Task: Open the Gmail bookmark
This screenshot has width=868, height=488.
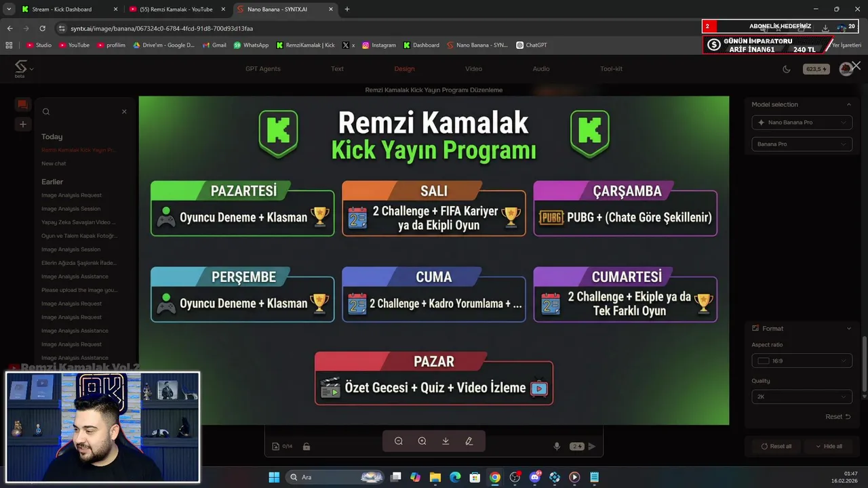Action: 214,45
